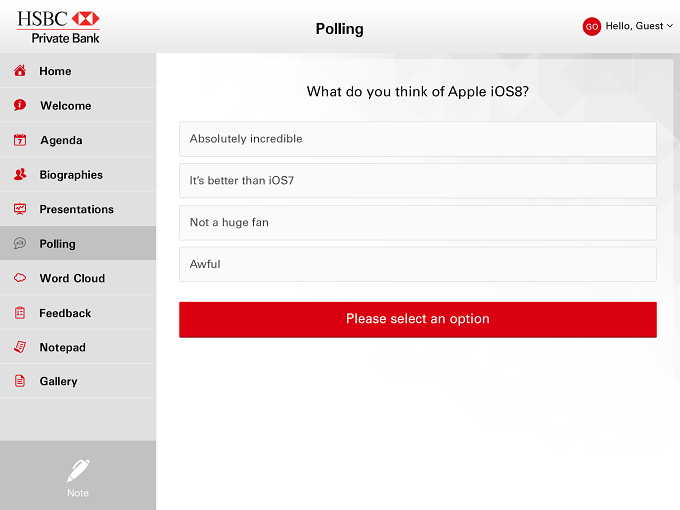This screenshot has width=680, height=510.
Task: Click the red "Please select an option" button
Action: click(x=418, y=319)
